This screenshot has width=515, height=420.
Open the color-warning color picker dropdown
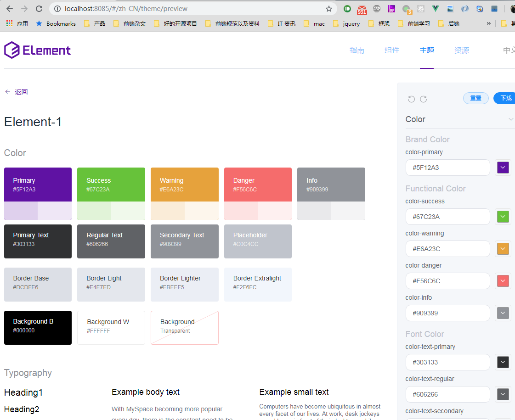click(x=503, y=249)
